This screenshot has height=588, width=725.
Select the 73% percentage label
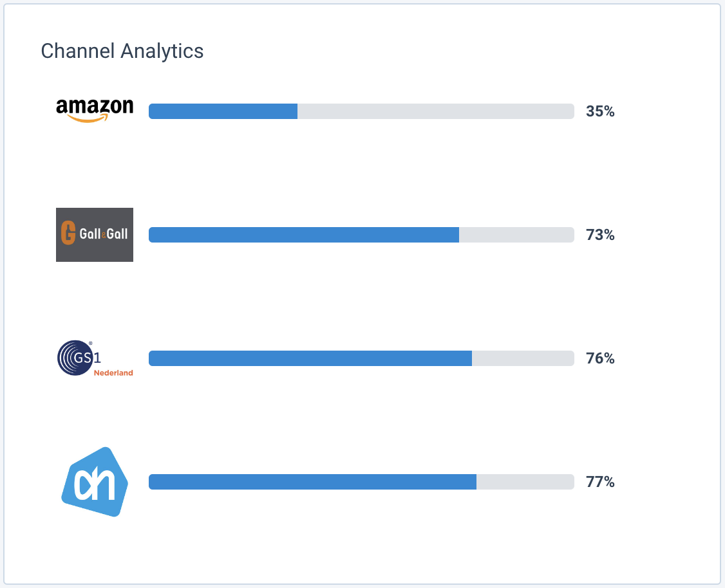click(x=600, y=235)
